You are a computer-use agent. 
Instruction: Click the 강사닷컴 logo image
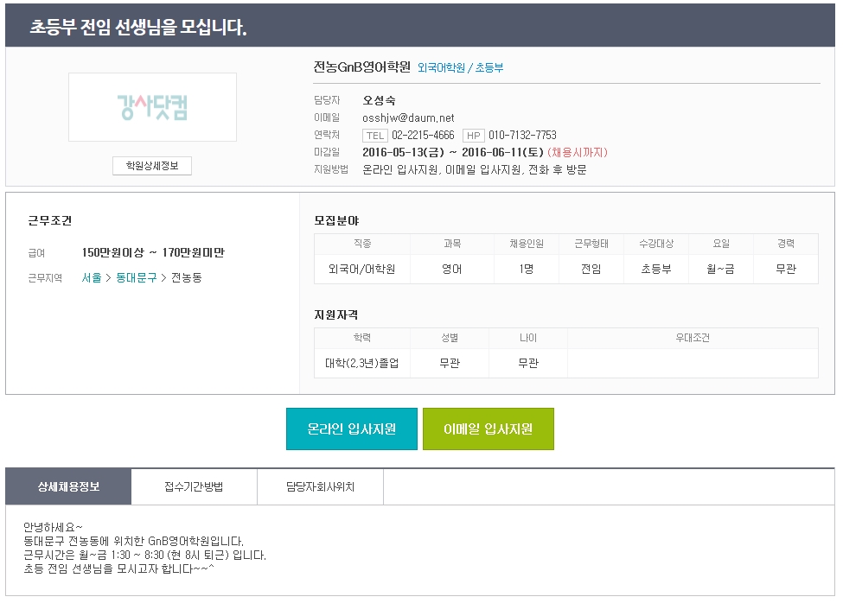click(152, 107)
